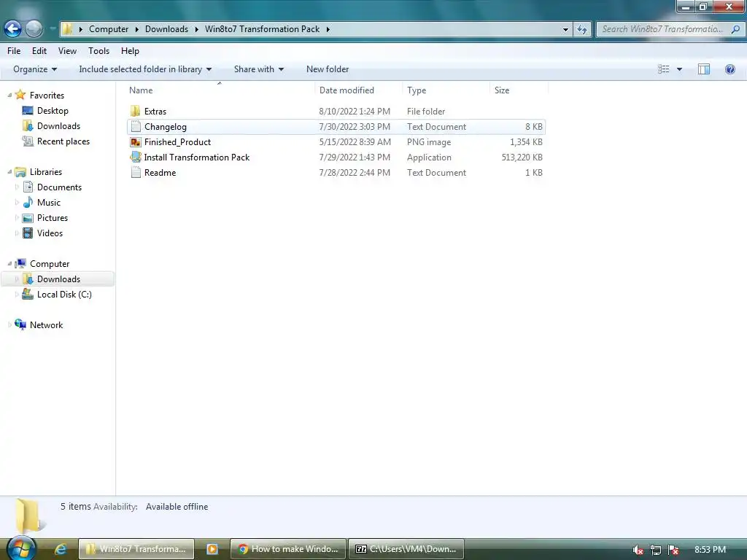This screenshot has height=560, width=747.
Task: Click the Pictures library icon
Action: click(x=28, y=217)
